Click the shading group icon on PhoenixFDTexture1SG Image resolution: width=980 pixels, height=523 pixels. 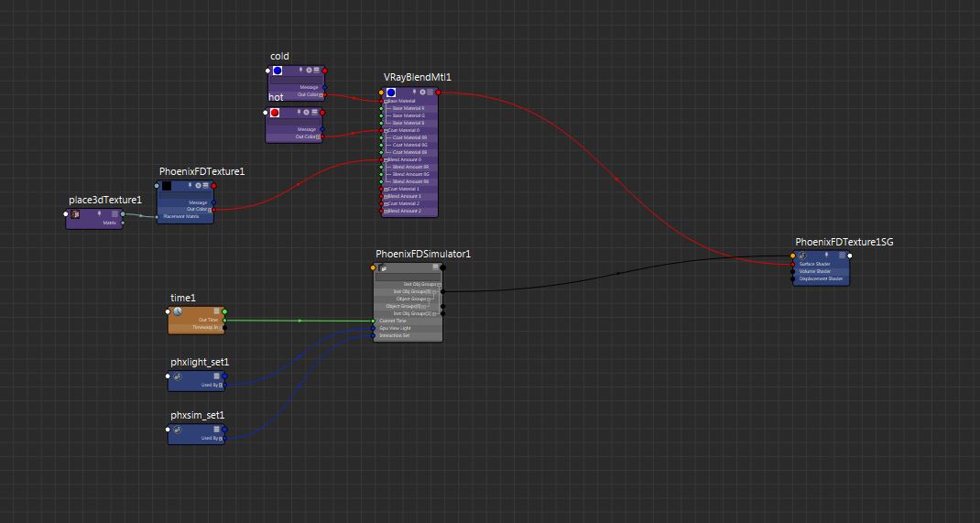[x=802, y=256]
